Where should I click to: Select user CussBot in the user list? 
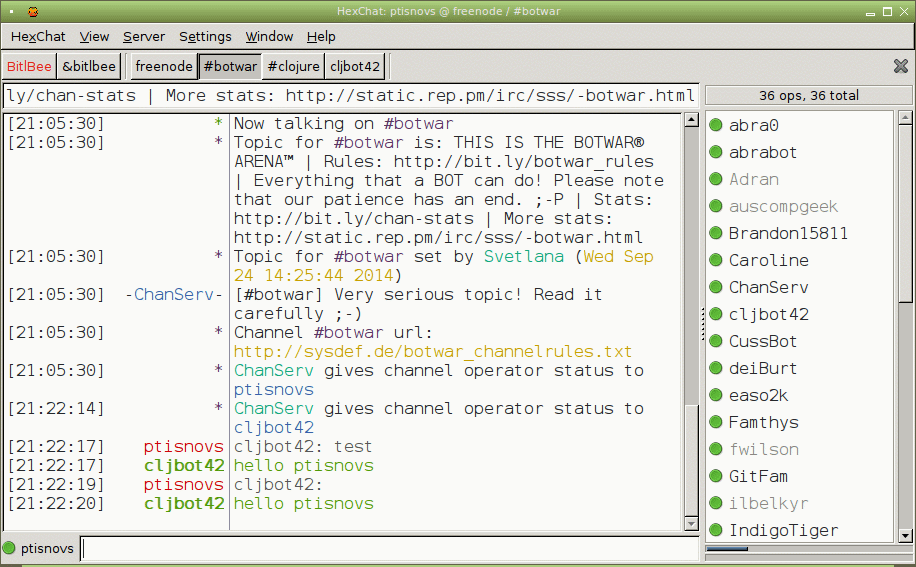point(800,341)
